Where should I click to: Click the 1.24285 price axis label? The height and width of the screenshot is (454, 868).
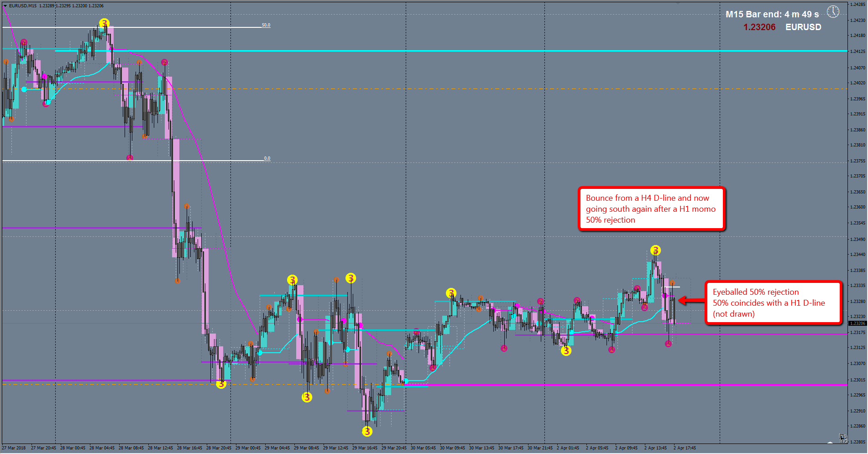point(858,5)
